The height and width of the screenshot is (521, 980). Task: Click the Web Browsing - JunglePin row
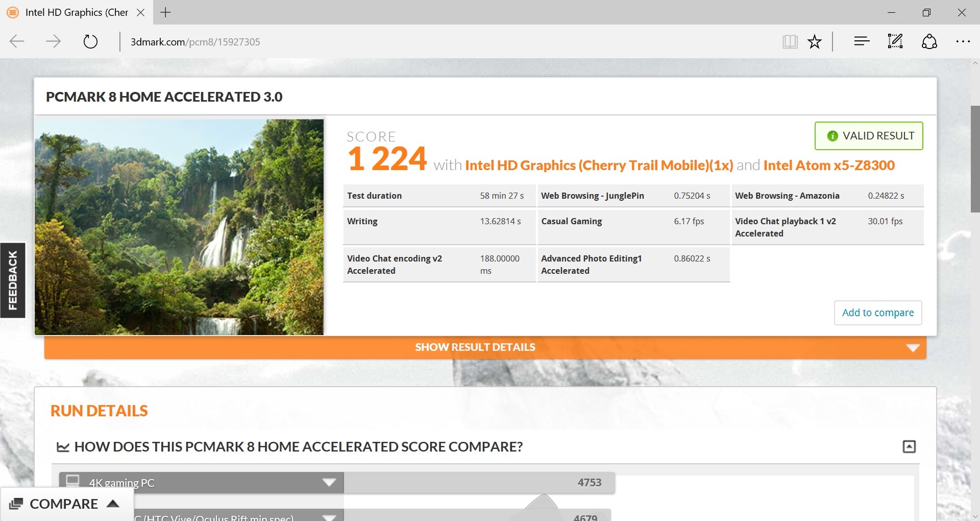[633, 196]
